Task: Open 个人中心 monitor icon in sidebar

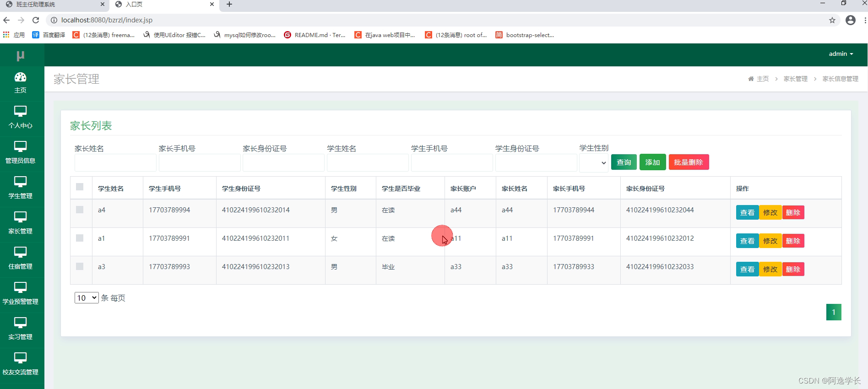Action: [x=20, y=111]
